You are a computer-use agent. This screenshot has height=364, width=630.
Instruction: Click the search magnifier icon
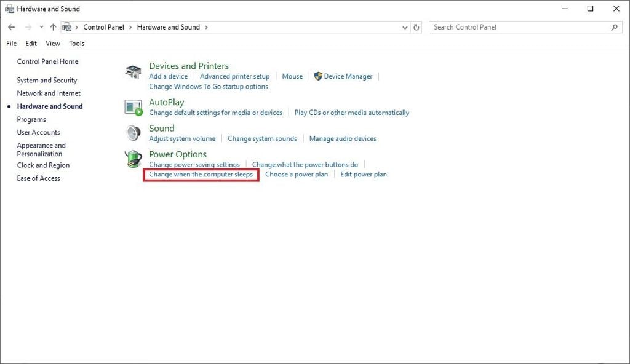point(614,27)
